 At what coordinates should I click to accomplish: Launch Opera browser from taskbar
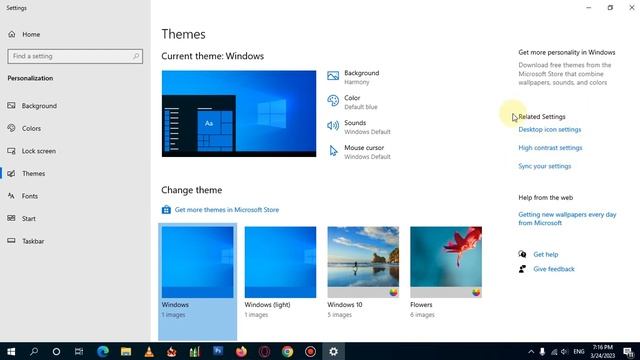[x=264, y=351]
